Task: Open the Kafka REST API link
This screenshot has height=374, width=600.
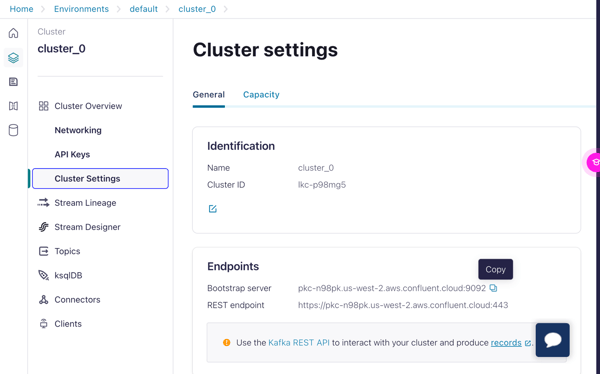Action: (299, 343)
